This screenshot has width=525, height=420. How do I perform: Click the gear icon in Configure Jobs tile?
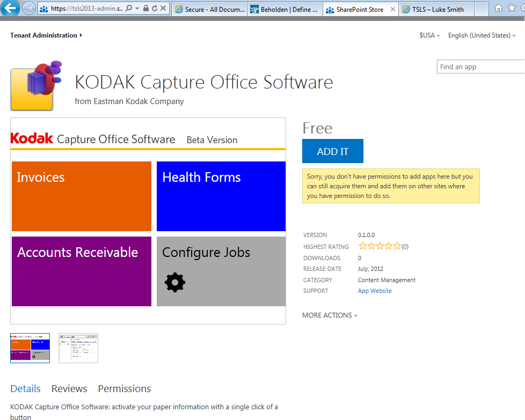175,282
